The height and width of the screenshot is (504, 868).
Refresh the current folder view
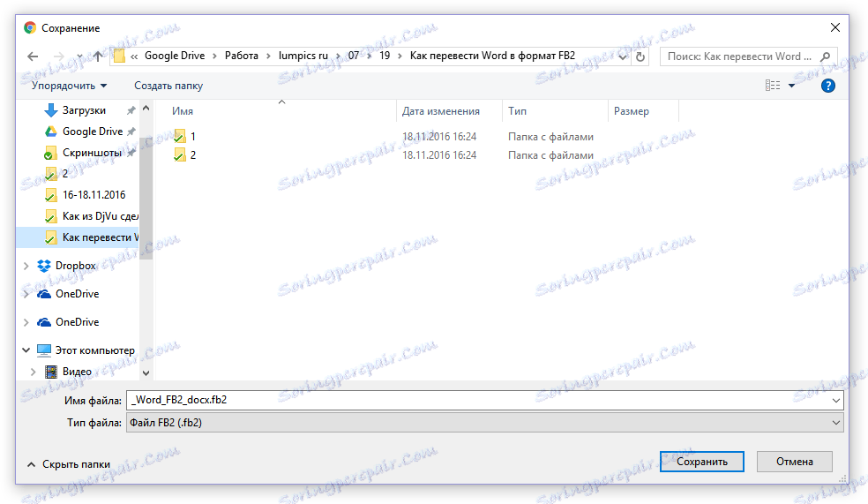tap(640, 56)
